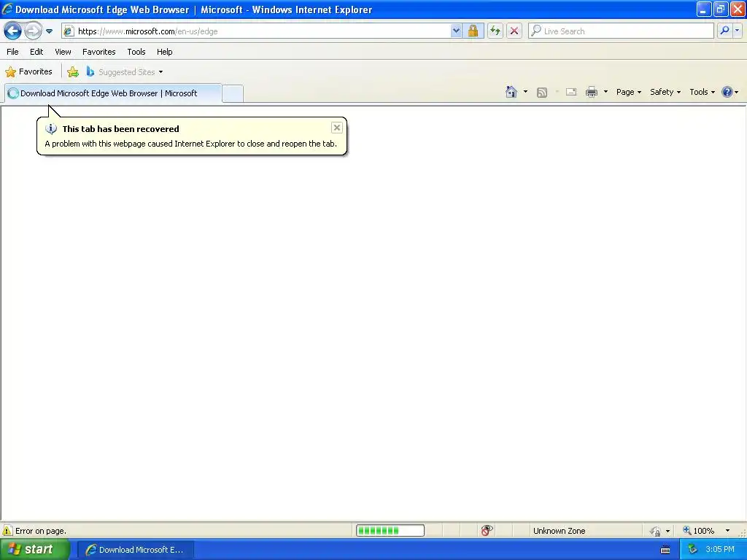Screen dimensions: 747x560
Task: Click the Print icon
Action: click(592, 92)
